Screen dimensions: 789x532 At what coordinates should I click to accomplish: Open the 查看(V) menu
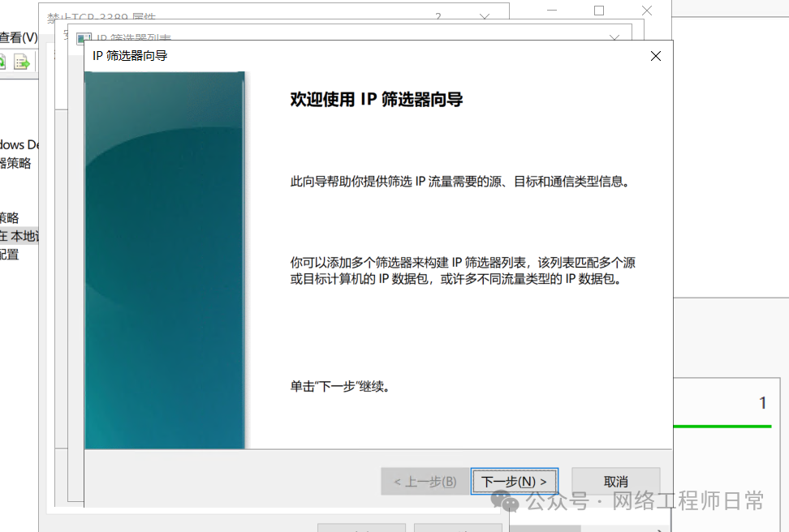click(x=18, y=37)
